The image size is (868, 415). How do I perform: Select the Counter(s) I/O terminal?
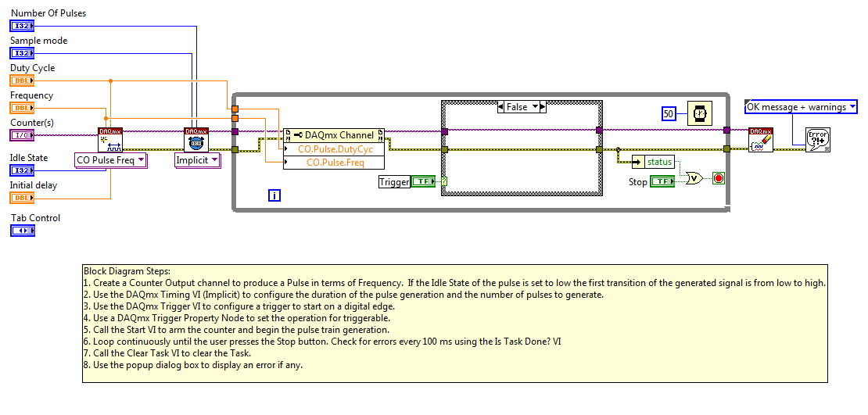[x=23, y=134]
